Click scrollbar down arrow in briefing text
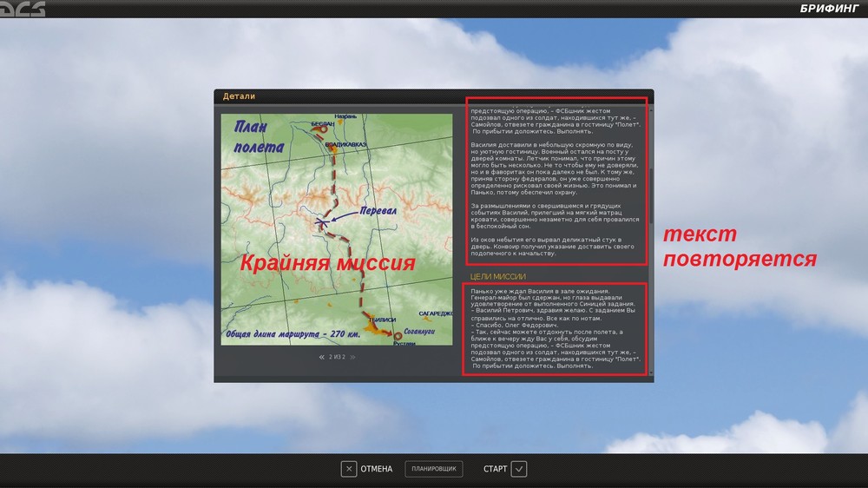Image resolution: width=868 pixels, height=488 pixels. point(651,373)
